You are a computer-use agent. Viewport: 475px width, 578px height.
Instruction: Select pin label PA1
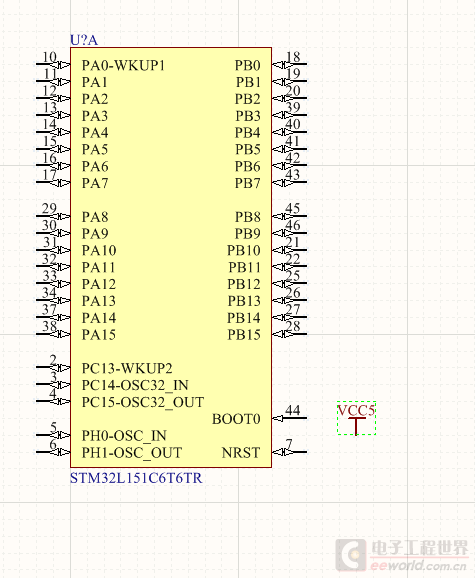[x=94, y=82]
